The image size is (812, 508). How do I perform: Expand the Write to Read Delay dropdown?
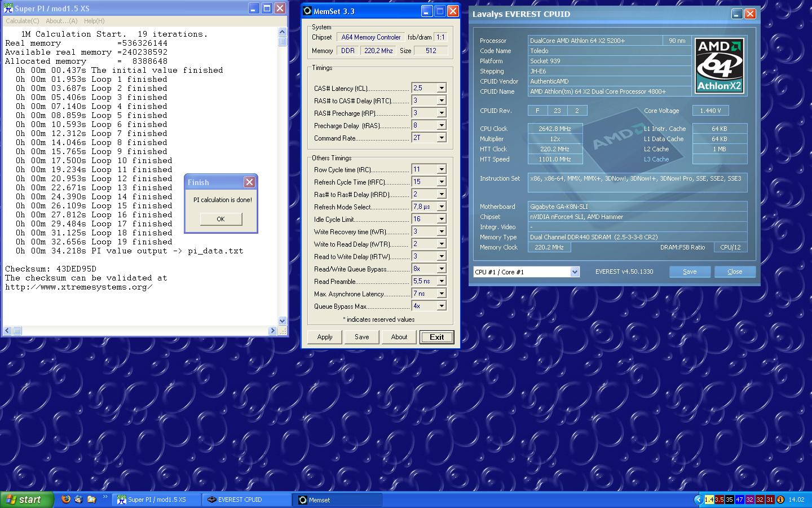(442, 244)
